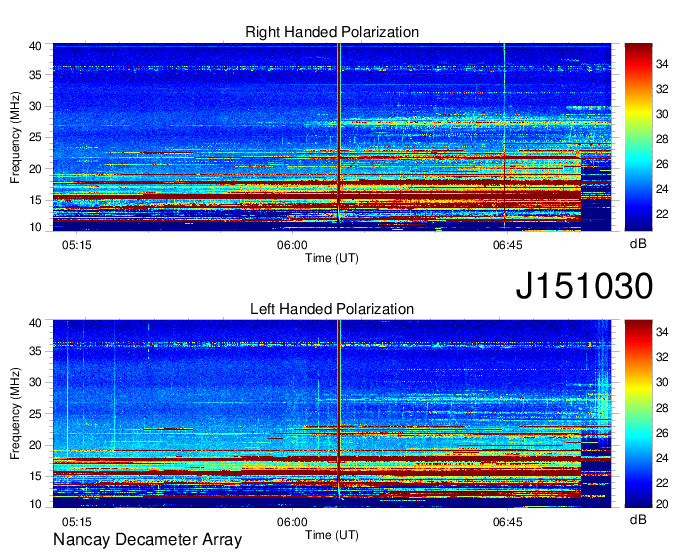Image resolution: width=680 pixels, height=552 pixels.
Task: Click the dB label under lower color bar
Action: coord(638,519)
